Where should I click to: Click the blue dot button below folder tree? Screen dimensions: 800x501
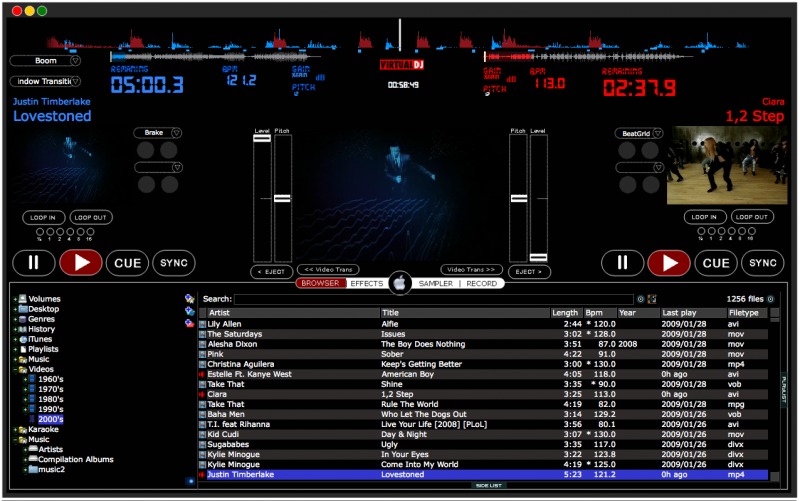tap(191, 481)
